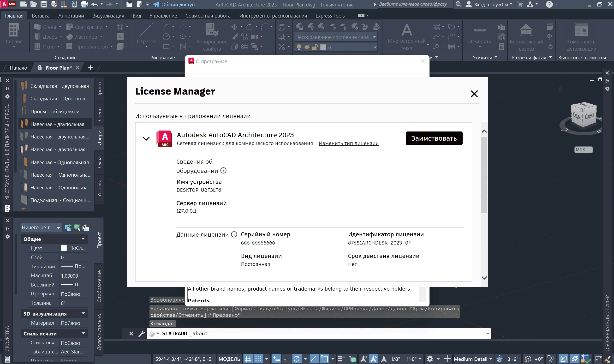Switch to the Express Tools ribbon tab

[x=330, y=16]
